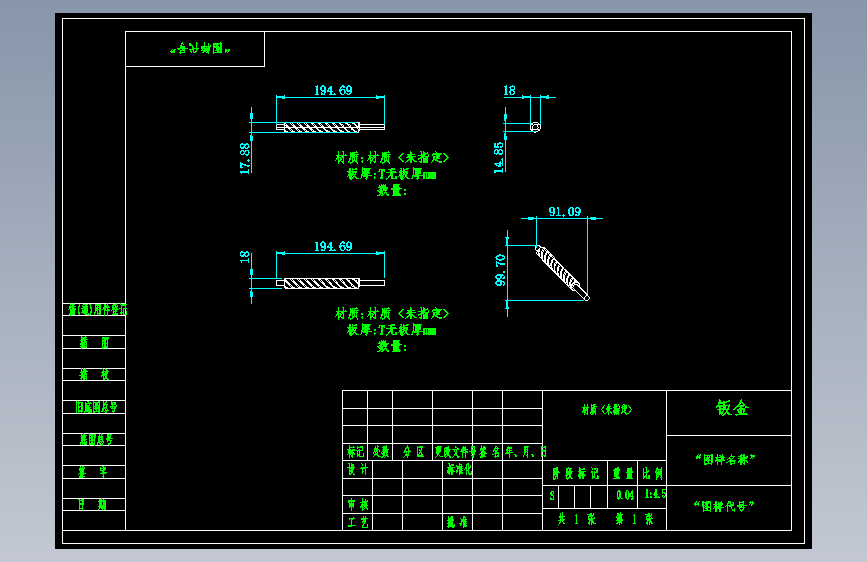Image resolution: width=867 pixels, height=562 pixels.
Task: Select the rotated drawing code box in corner
Action: tap(195, 49)
